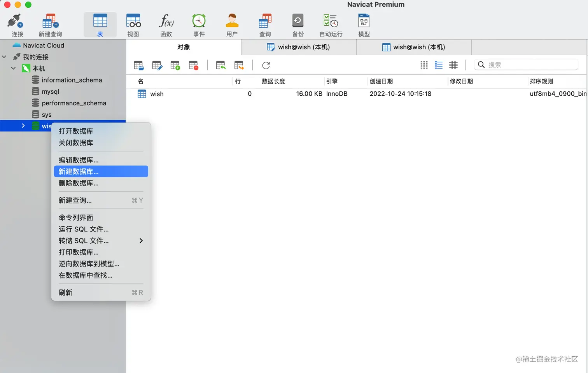The height and width of the screenshot is (373, 588).
Task: Collapse the 我的连接 group
Action: [x=4, y=57]
